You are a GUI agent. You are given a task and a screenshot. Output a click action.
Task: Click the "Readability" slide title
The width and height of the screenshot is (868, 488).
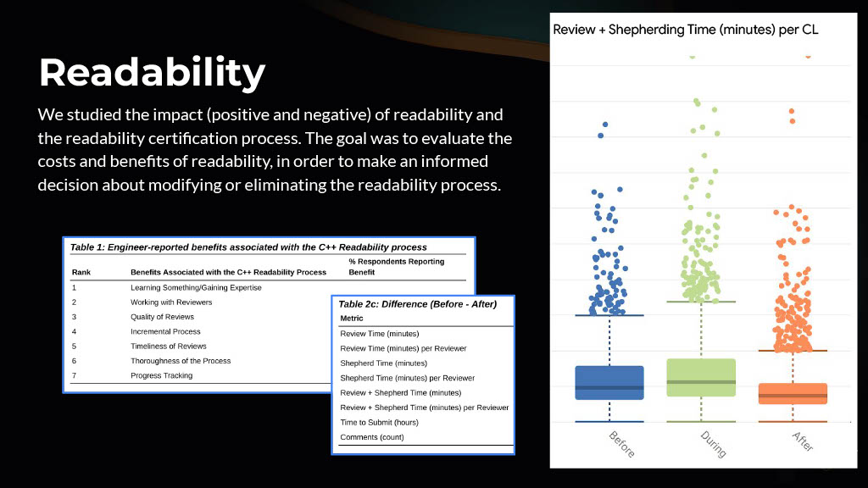(153, 73)
